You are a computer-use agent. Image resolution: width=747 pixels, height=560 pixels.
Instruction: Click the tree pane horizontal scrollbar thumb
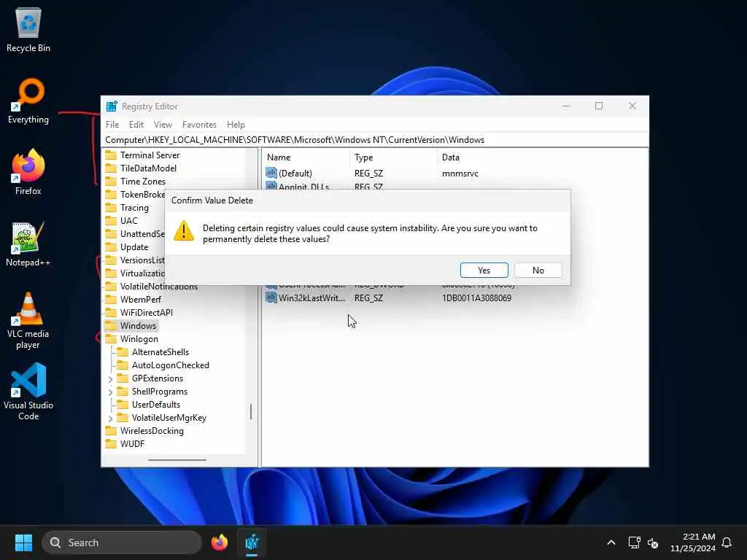pyautogui.click(x=177, y=460)
